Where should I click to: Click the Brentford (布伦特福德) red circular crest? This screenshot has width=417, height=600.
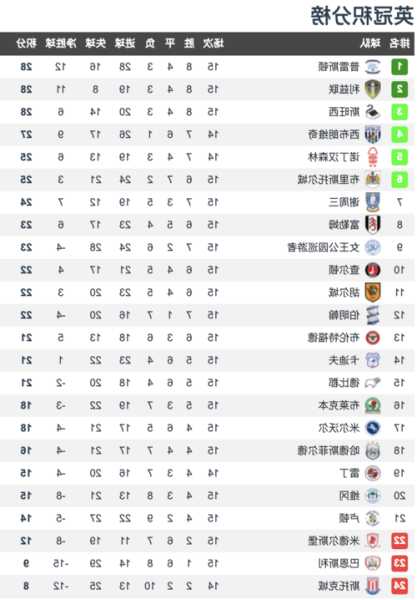372,338
